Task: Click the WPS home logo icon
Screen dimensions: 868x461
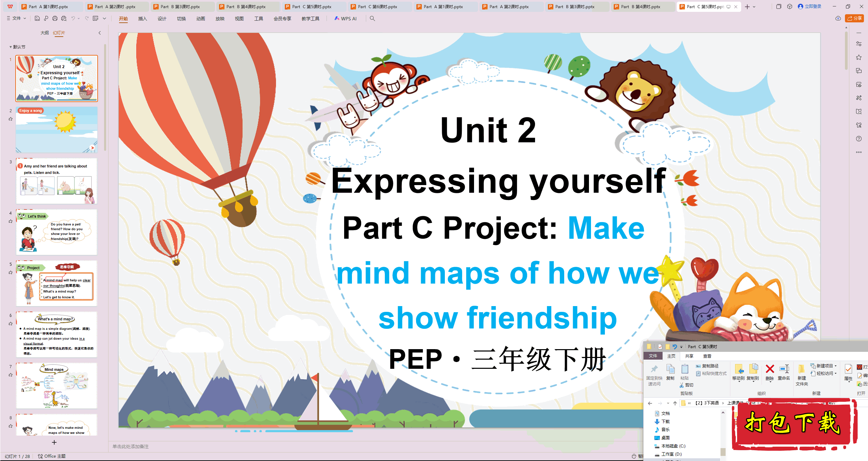Action: 10,6
